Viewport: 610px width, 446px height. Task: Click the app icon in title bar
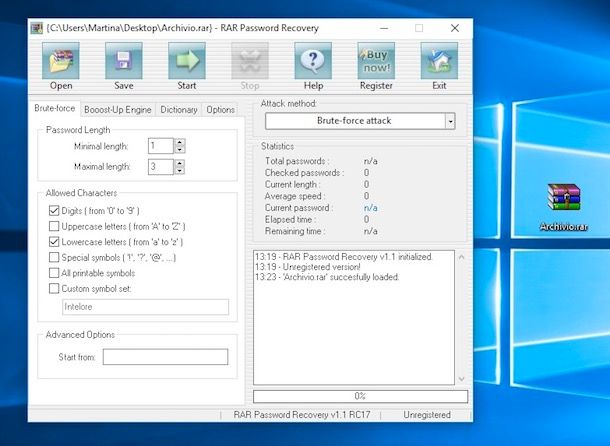pos(37,28)
